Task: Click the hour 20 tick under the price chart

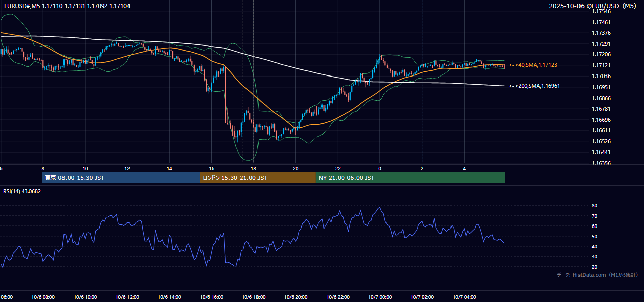Action: point(296,169)
